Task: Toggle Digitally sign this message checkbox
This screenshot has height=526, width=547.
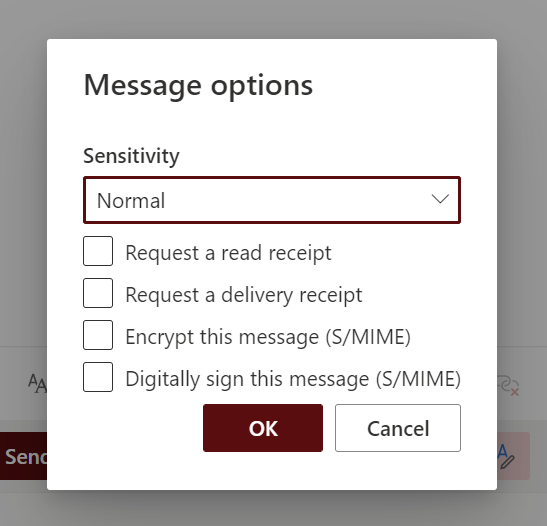Action: 98,377
